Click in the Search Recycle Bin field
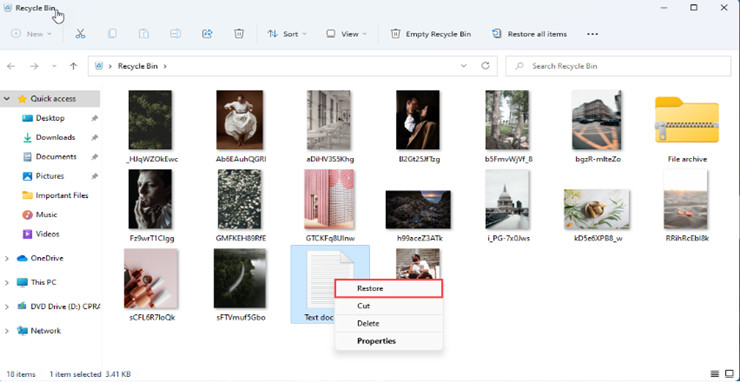This screenshot has height=382, width=740. click(618, 66)
